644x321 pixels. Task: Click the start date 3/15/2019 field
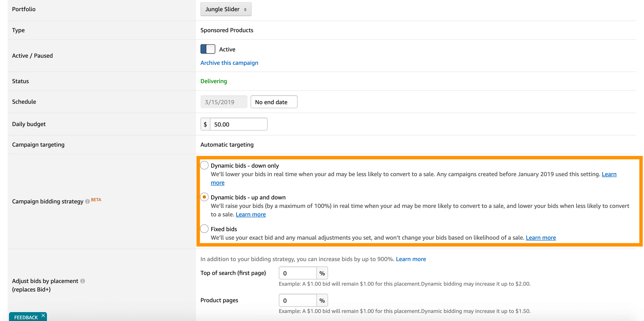[224, 102]
